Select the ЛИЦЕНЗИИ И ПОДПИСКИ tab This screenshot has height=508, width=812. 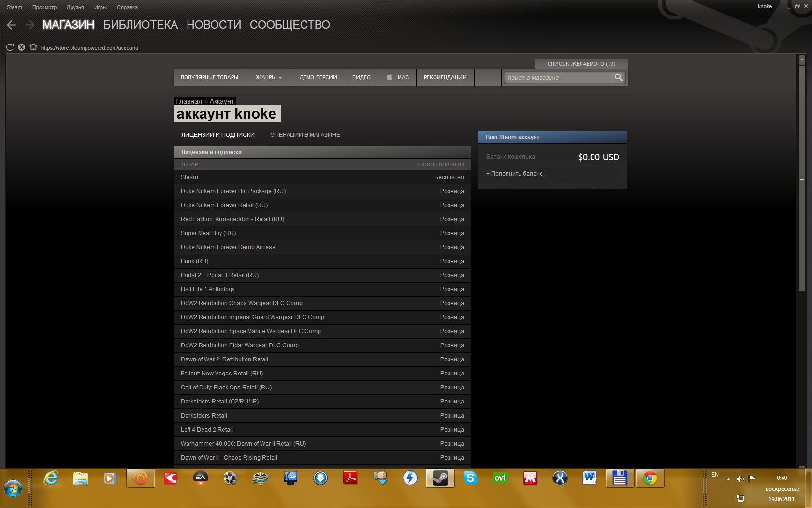pos(218,135)
